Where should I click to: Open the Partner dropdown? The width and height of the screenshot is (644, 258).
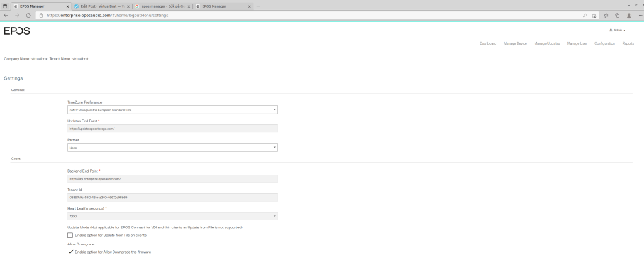tap(172, 148)
